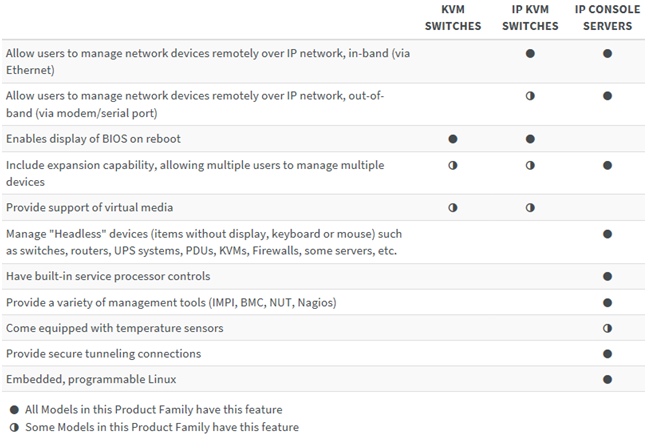This screenshot has width=647, height=441.
Task: Click IP KVM half dot in virtual media row
Action: pyautogui.click(x=530, y=208)
